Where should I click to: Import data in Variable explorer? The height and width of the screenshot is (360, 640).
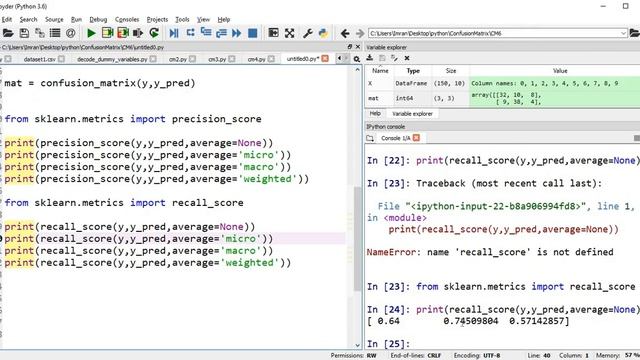(x=370, y=58)
